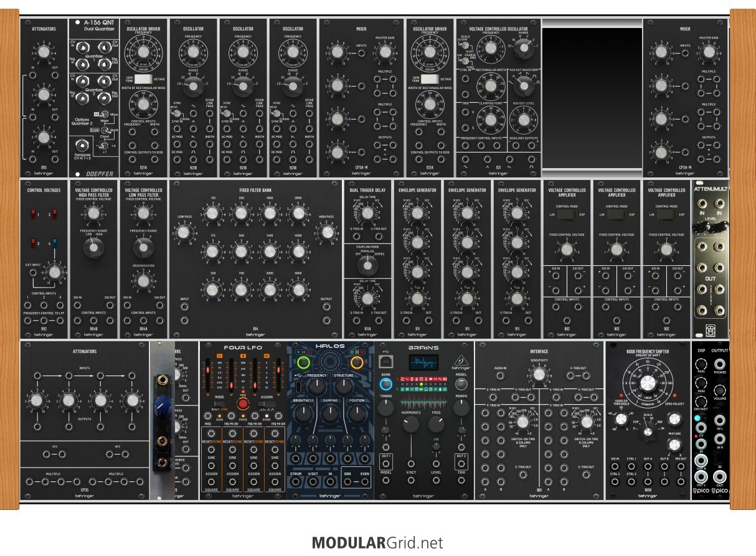The width and height of the screenshot is (756, 556).
Task: Click the upper OUTPUT jack on Fixed Filter Bank
Action: pyautogui.click(x=326, y=308)
